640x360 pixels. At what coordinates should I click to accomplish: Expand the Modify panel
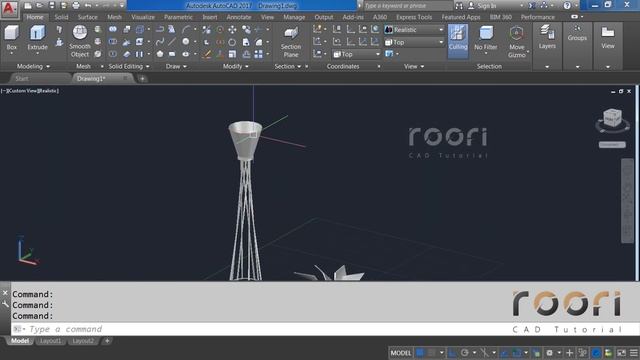coord(236,66)
